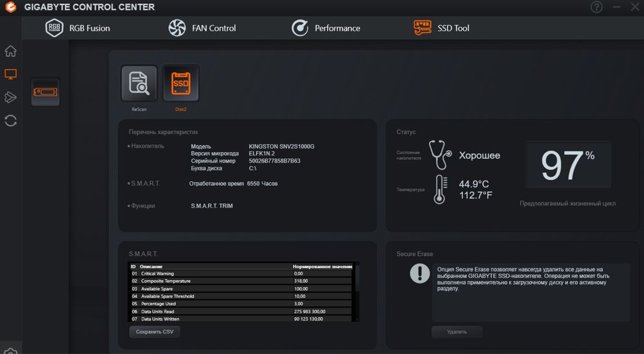The height and width of the screenshot is (354, 644).
Task: Click the S.M.A.R.T. TRIM functions text
Action: point(211,206)
